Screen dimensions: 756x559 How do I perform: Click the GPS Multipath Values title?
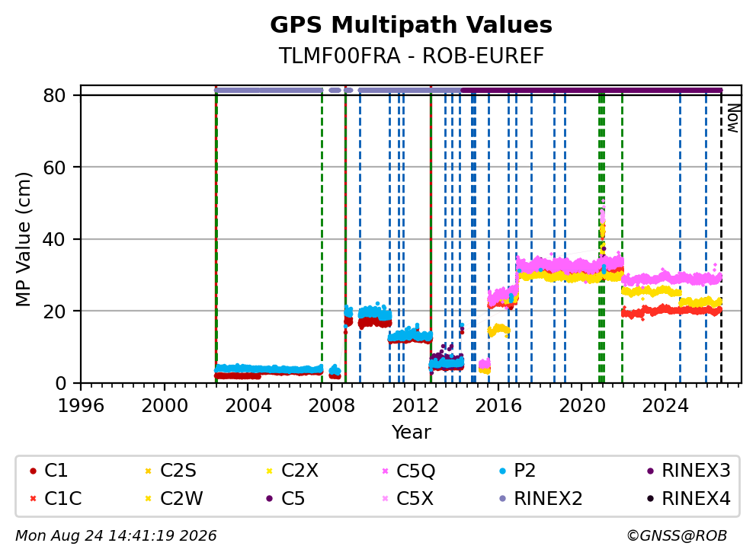coord(411,25)
